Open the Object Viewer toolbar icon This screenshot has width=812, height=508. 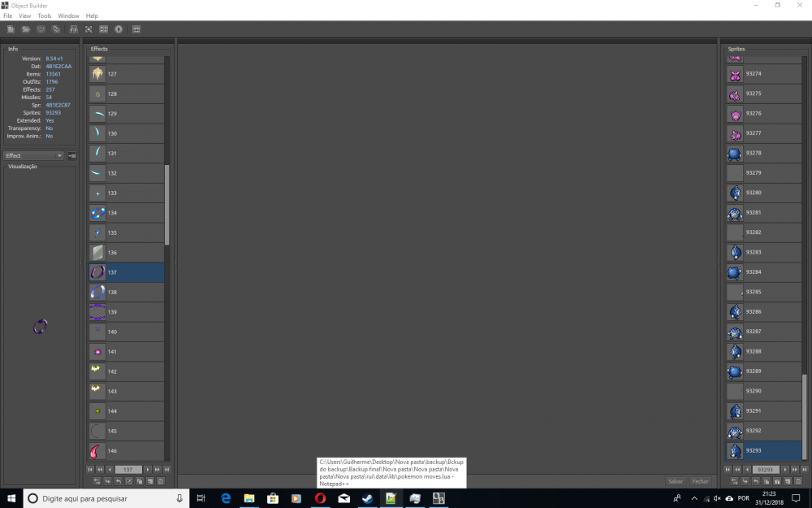click(89, 29)
